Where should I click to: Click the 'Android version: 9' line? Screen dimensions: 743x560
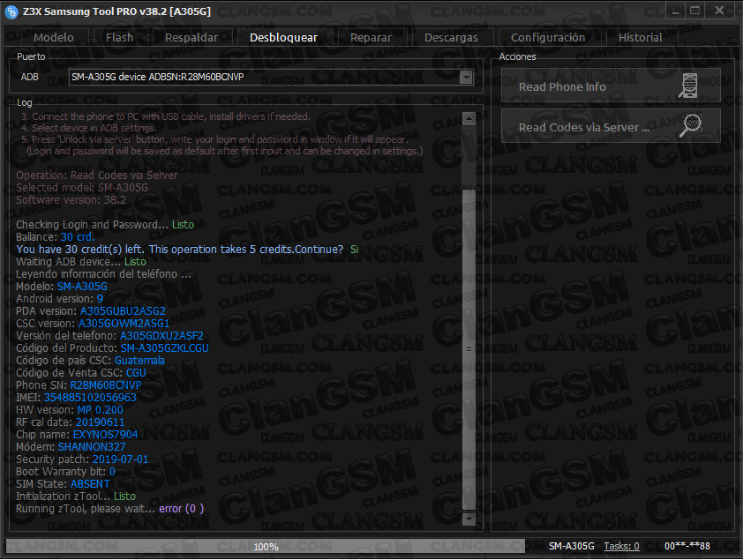59,299
